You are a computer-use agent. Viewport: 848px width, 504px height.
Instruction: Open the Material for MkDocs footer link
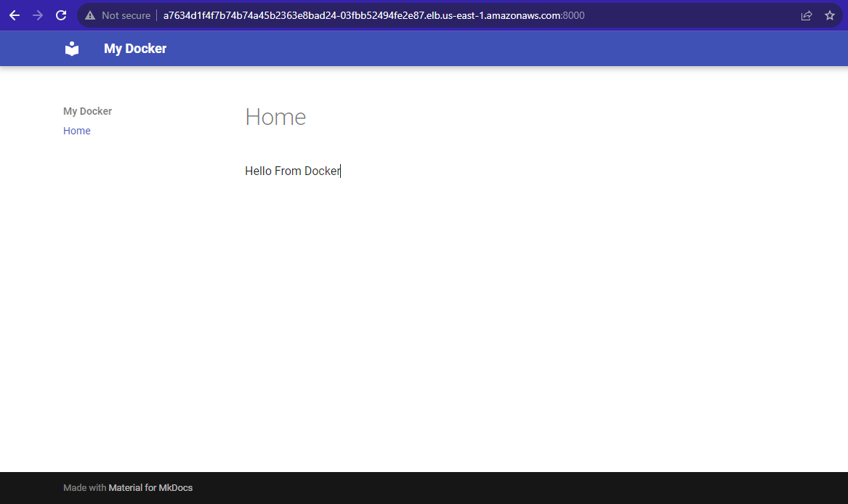[x=150, y=488]
